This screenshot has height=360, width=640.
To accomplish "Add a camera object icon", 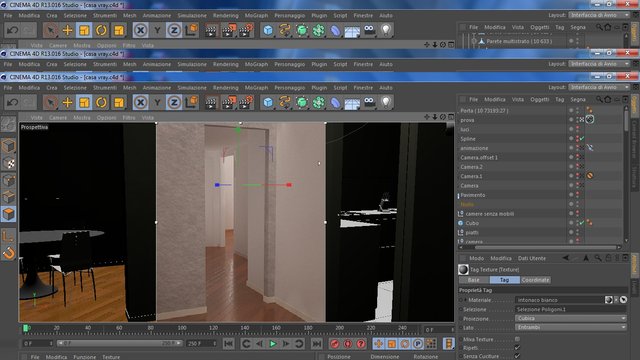I will click(x=369, y=102).
